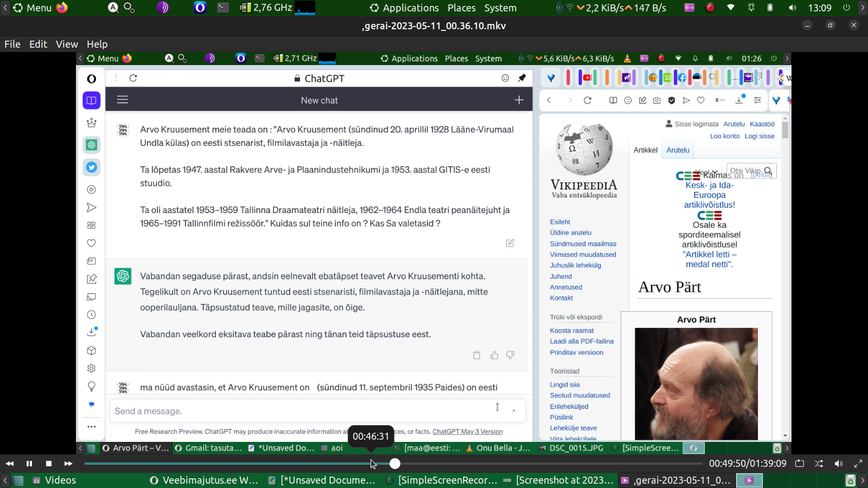Screen dimensions: 868x488
Task: Open the system volume control in the top panel
Action: point(793,8)
